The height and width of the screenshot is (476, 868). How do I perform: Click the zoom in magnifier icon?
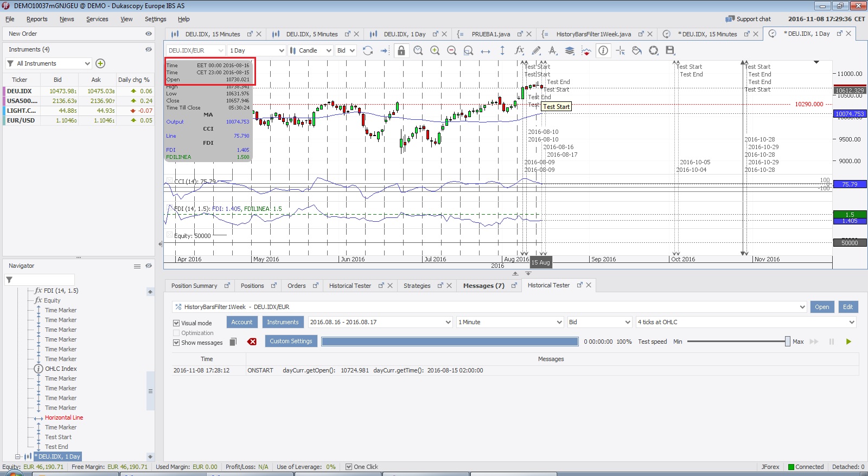tap(435, 50)
